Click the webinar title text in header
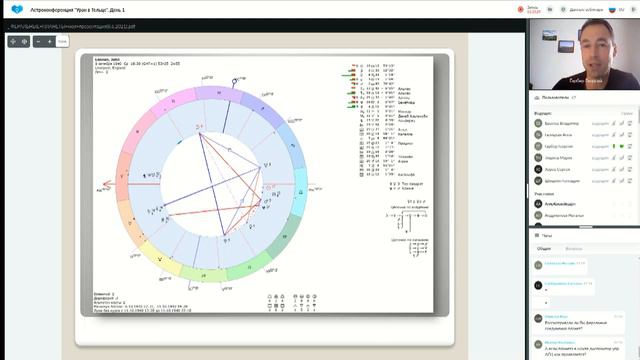The image size is (640, 360). click(x=78, y=9)
